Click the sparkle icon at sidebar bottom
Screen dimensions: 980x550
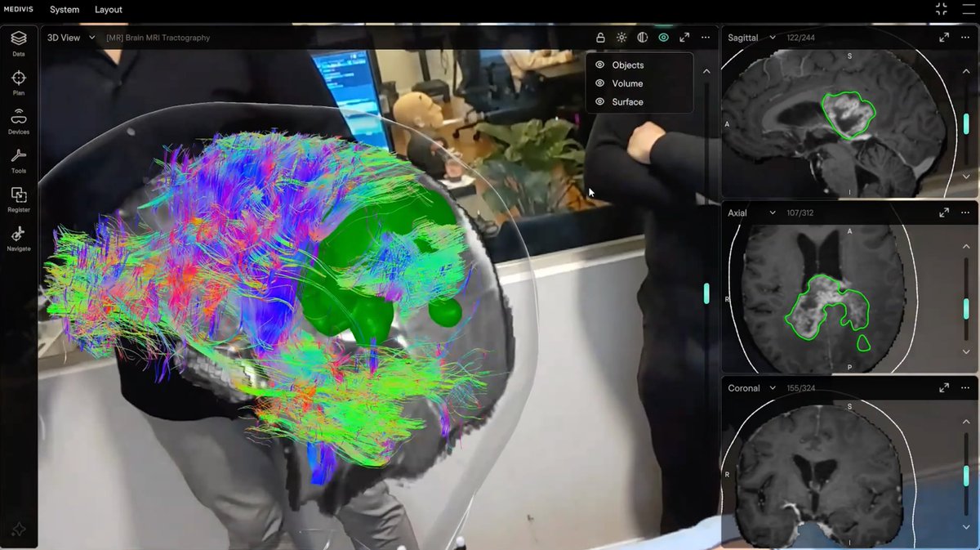point(18,530)
